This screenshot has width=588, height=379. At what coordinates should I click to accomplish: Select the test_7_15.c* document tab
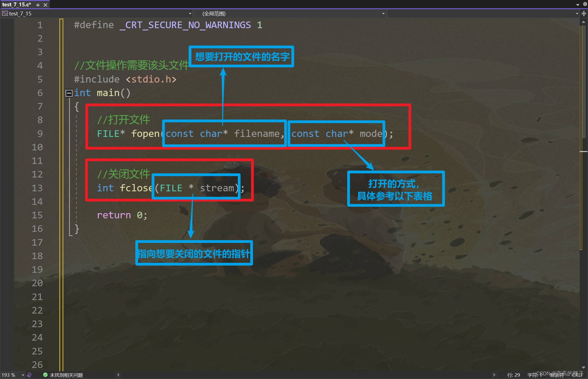tap(17, 4)
